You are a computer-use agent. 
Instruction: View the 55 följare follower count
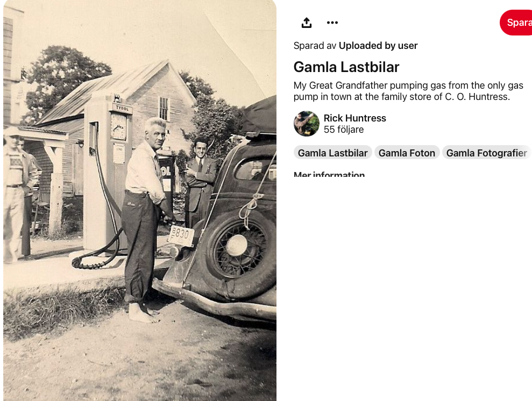[x=343, y=130]
